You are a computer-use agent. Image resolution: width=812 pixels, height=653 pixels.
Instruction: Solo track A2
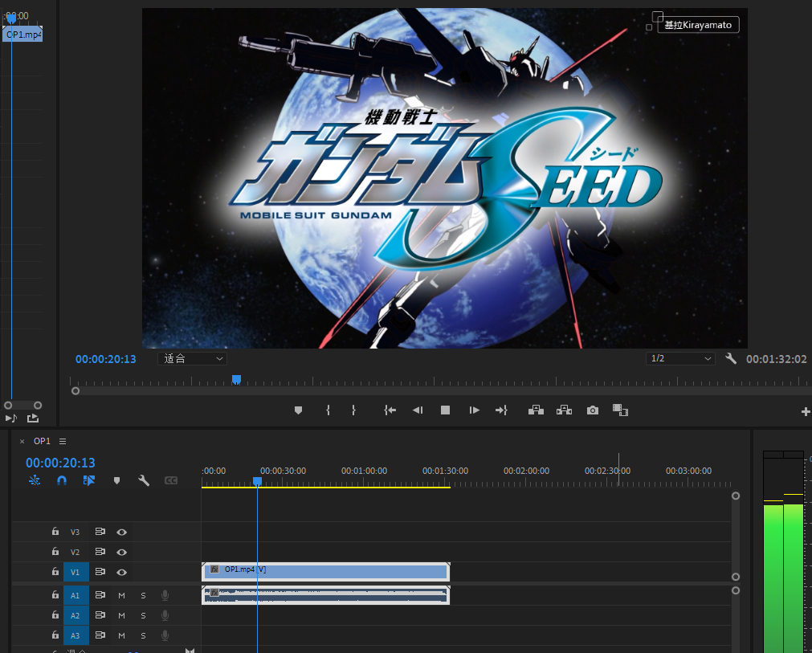144,615
